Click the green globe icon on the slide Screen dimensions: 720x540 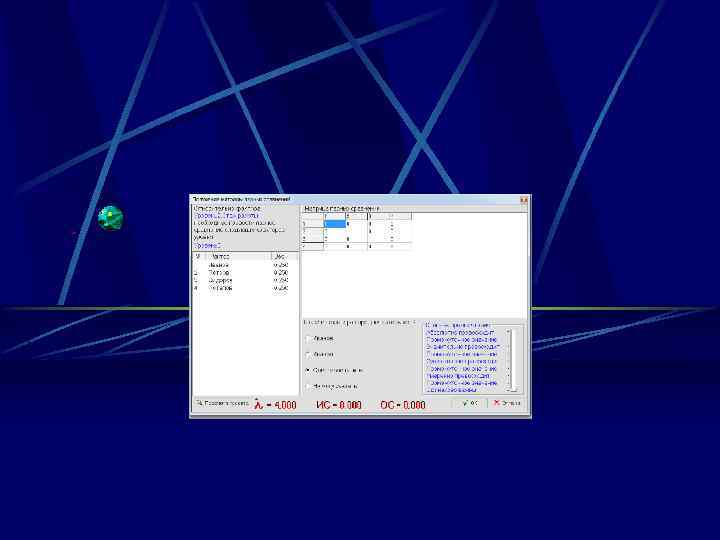(111, 218)
